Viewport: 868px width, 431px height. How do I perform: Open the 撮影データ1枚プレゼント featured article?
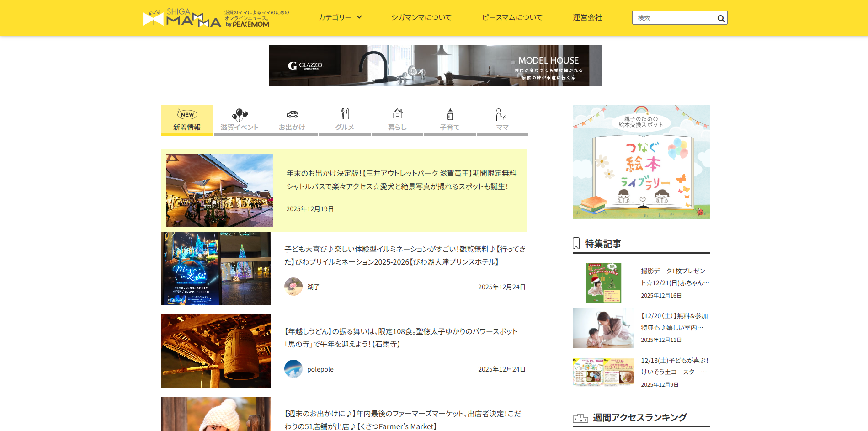pyautogui.click(x=675, y=277)
